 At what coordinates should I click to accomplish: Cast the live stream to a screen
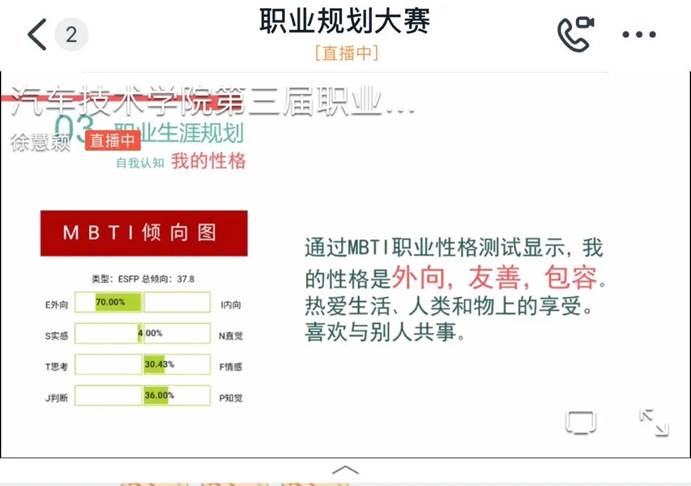pos(581,422)
